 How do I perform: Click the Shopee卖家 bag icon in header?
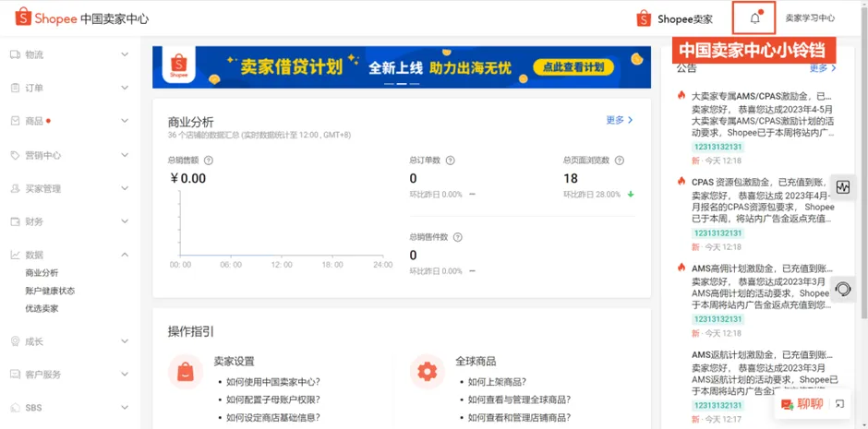644,18
